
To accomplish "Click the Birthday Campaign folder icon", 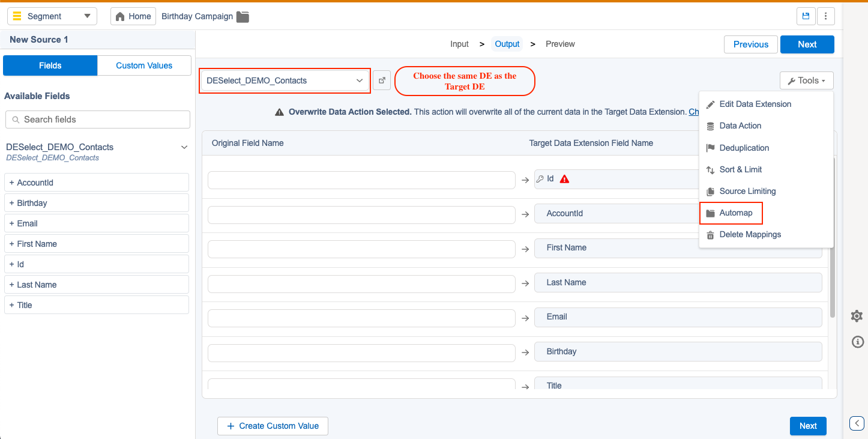I will [243, 17].
